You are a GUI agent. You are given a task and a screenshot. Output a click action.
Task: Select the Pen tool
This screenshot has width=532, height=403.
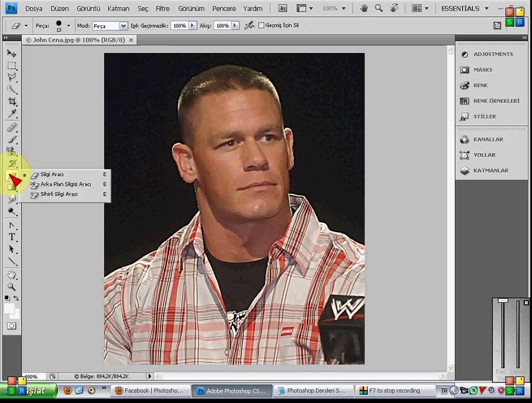coord(12,225)
